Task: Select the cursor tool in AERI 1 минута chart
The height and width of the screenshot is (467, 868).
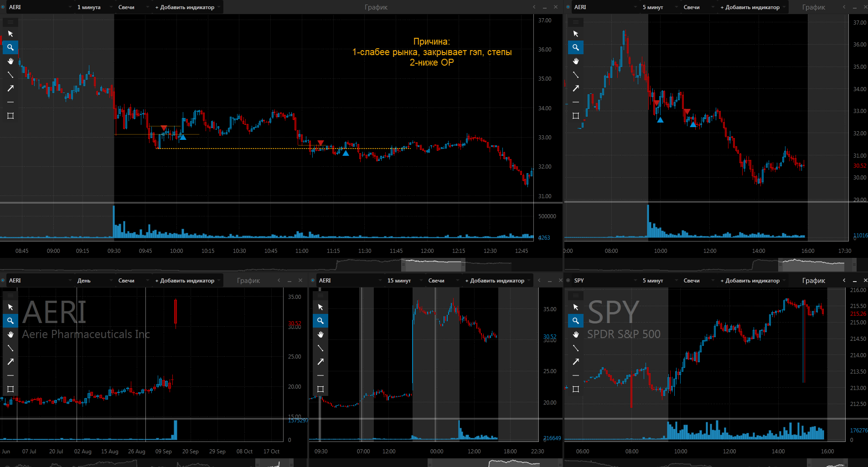Action: [x=10, y=34]
